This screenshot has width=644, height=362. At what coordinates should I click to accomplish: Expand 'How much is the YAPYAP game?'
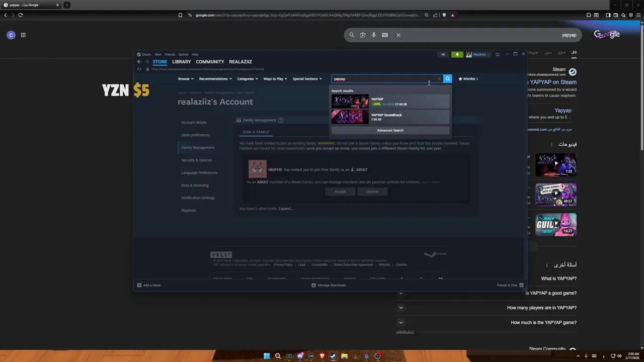(401, 322)
